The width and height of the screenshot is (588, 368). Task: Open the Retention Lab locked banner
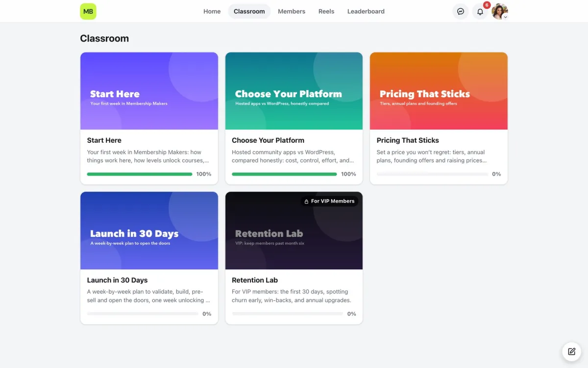(x=294, y=231)
